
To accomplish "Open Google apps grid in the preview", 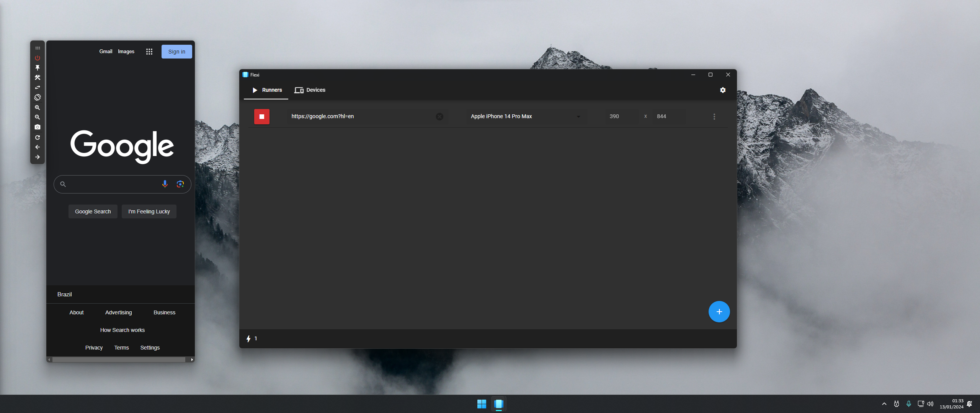I will pos(149,52).
